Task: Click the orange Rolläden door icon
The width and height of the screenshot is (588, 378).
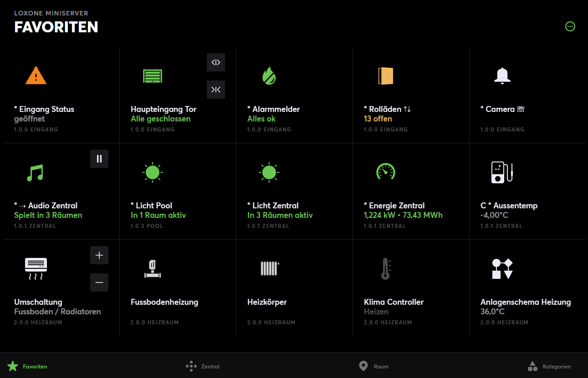Action: click(385, 76)
